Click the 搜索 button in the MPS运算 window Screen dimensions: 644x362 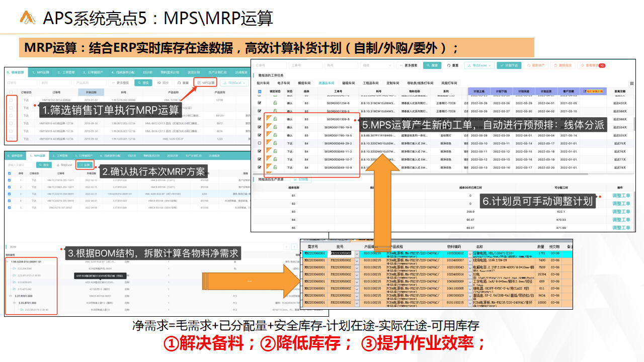(x=43, y=164)
